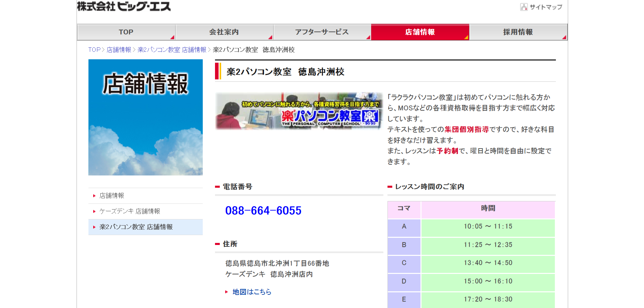Open the TOP navigation tab
The width and height of the screenshot is (644, 308).
126,32
